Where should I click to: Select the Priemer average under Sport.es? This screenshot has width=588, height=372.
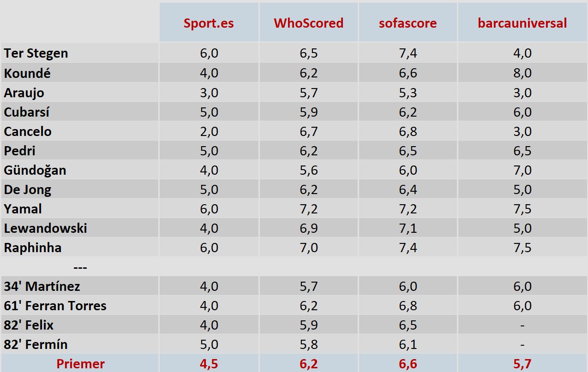[x=209, y=364]
